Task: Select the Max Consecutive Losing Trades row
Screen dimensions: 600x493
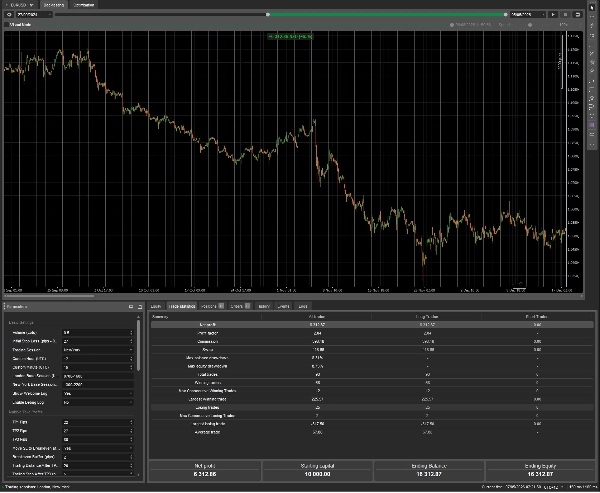Action: pyautogui.click(x=372, y=416)
